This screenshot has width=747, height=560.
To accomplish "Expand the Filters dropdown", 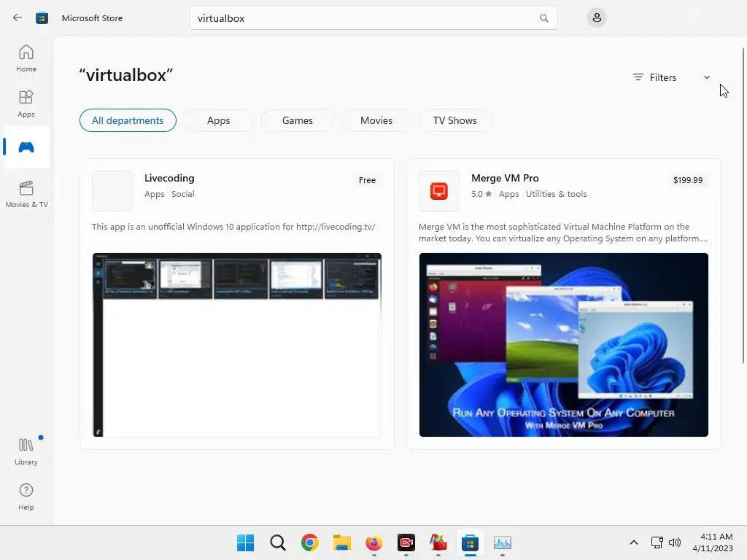I will (x=671, y=77).
